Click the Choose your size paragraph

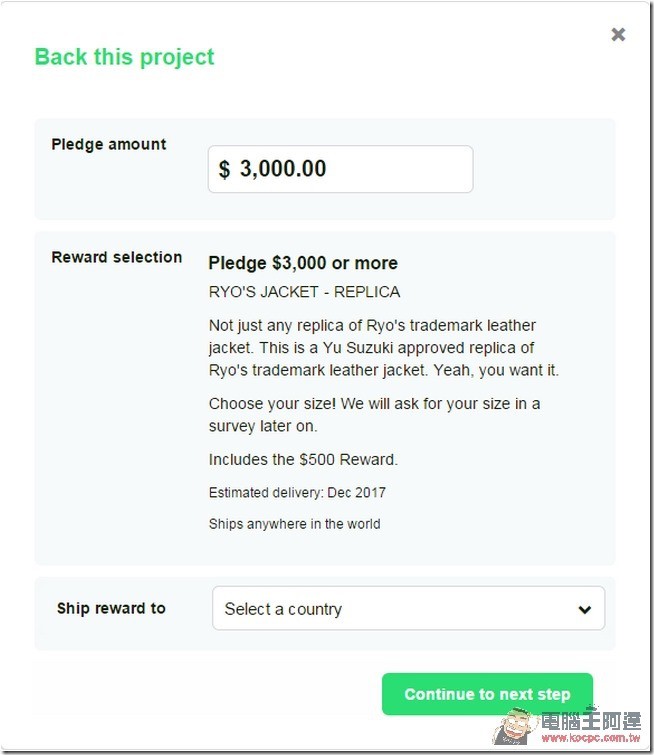[374, 415]
